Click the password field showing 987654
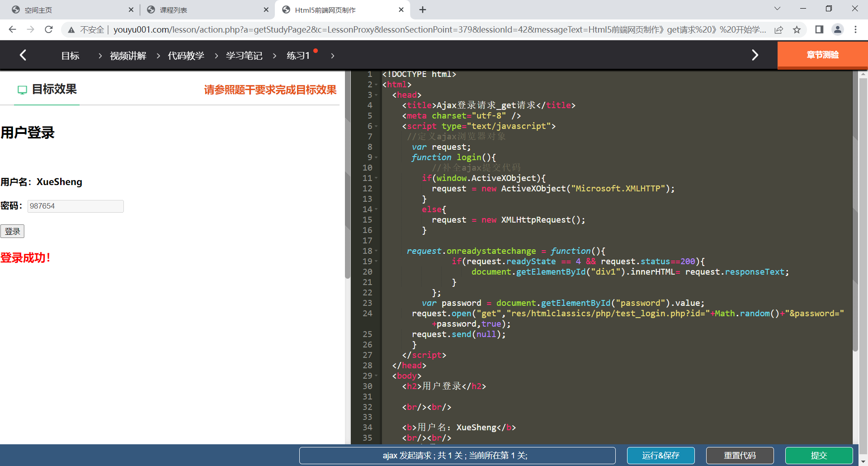This screenshot has height=466, width=868. click(75, 206)
